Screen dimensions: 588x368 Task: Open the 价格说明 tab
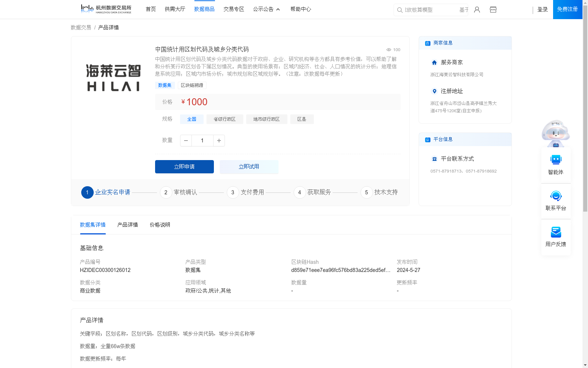click(160, 225)
